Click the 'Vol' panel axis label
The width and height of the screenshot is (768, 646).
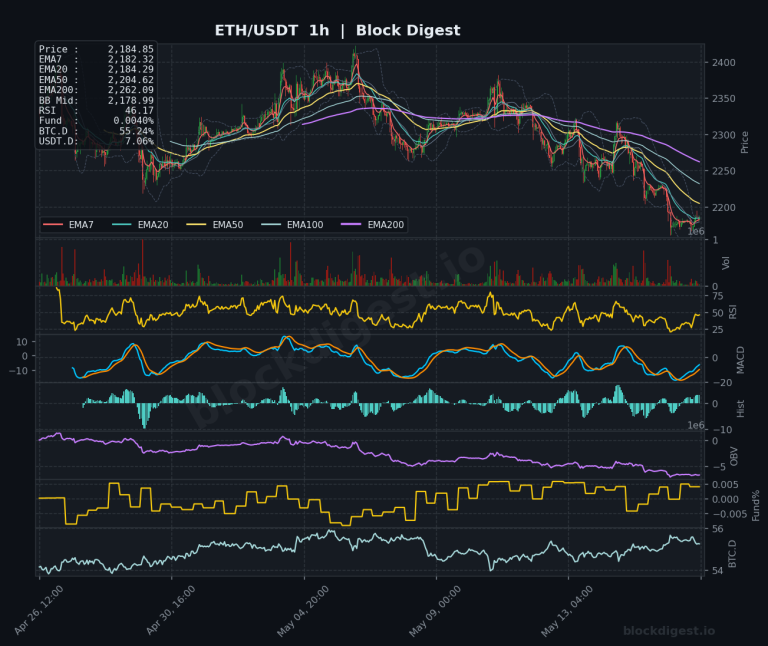(x=726, y=263)
